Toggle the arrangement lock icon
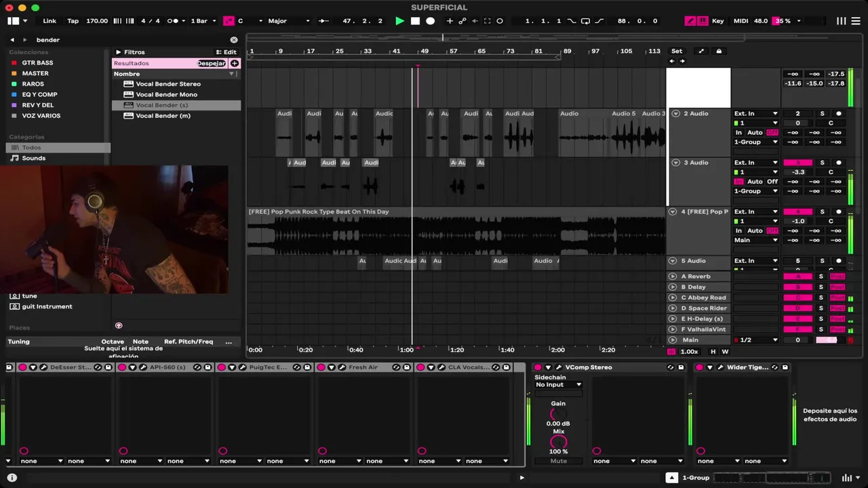Screen dimensions: 868x488 pos(719,51)
